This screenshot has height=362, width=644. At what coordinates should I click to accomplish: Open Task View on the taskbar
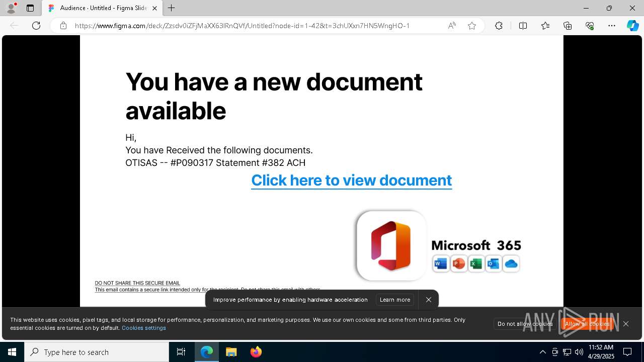(181, 352)
